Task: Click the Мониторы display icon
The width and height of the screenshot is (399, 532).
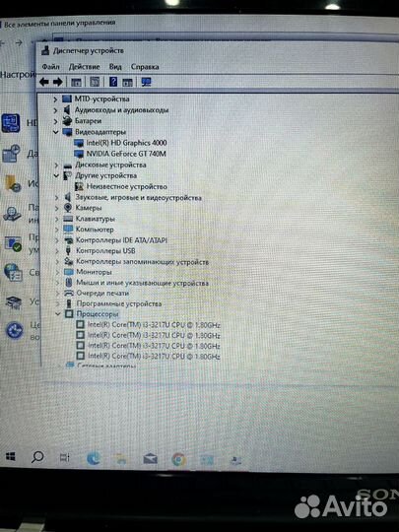Action: pyautogui.click(x=69, y=272)
